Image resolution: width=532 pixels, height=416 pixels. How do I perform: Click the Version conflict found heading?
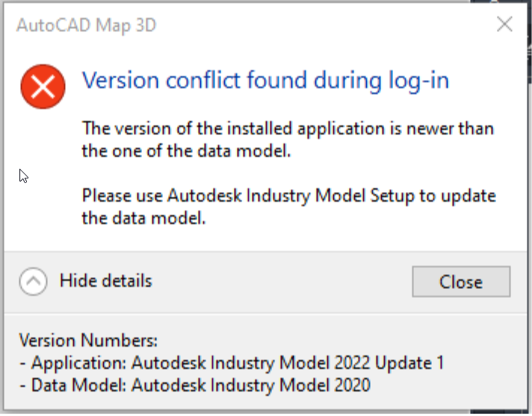coord(265,80)
